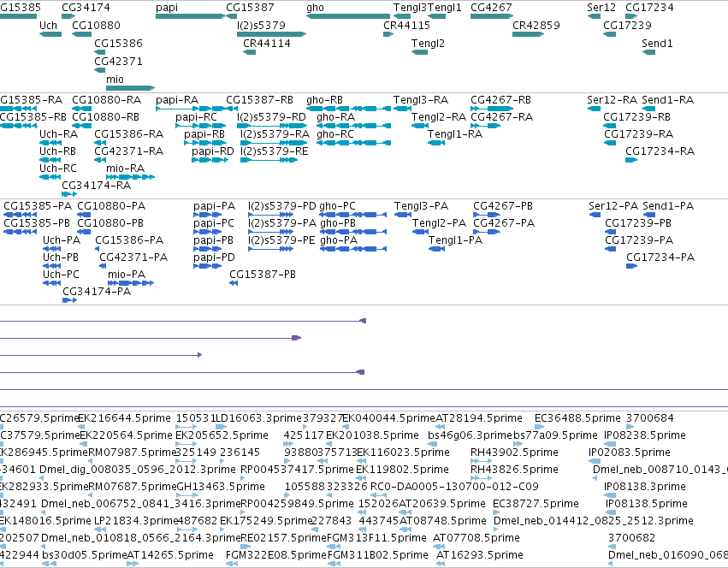Image resolution: width=728 pixels, height=568 pixels.
Task: Click protein CG17234-PA label
Action: 660,257
